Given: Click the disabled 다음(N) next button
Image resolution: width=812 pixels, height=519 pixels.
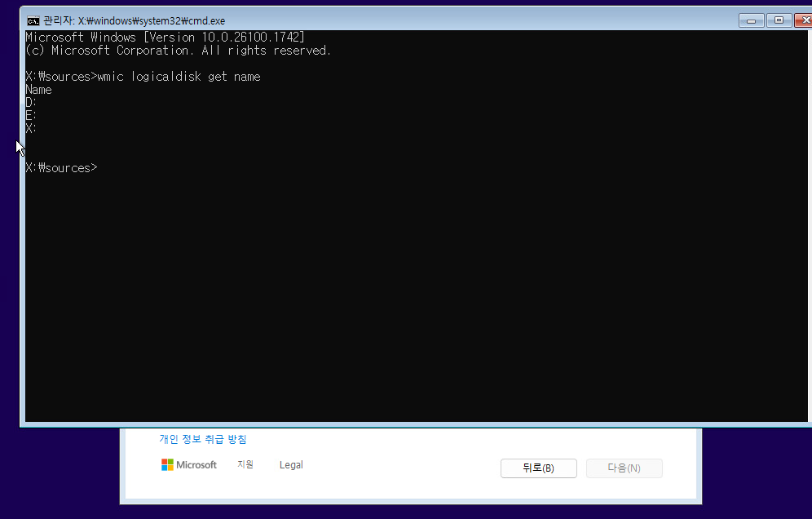Looking at the screenshot, I should coord(624,468).
